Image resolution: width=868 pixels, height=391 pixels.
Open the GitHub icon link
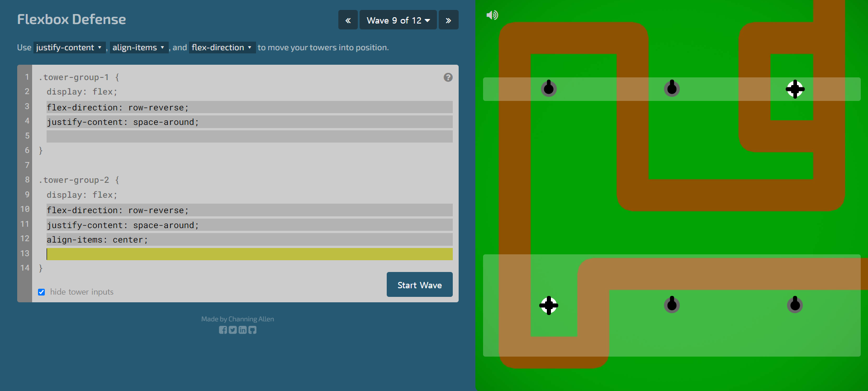point(252,330)
